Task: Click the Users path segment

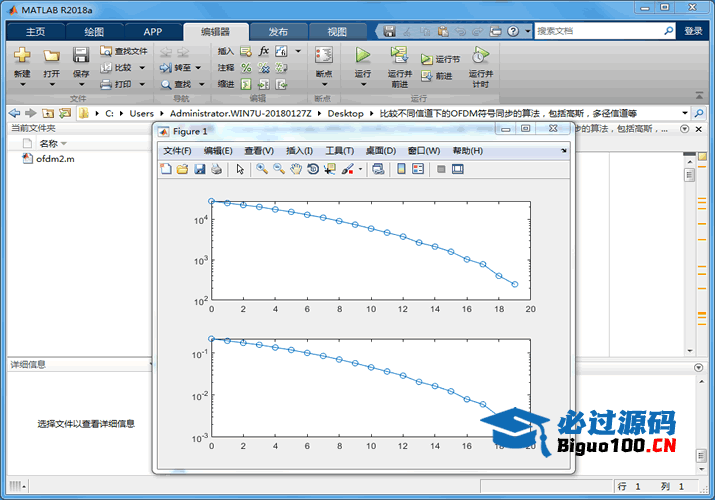Action: pos(141,113)
